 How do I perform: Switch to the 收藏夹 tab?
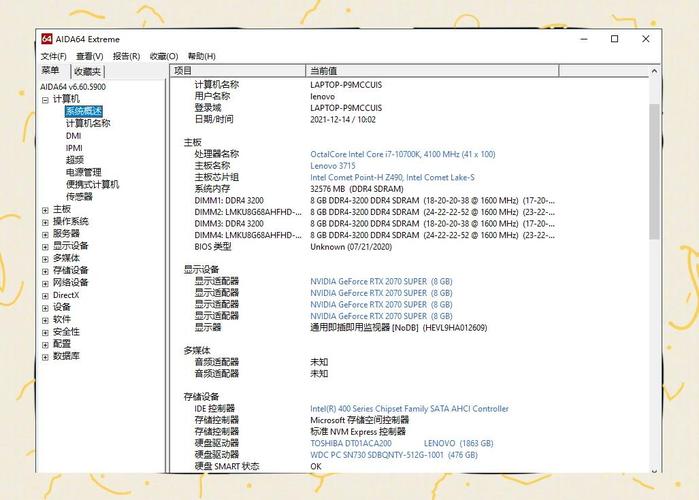point(87,71)
